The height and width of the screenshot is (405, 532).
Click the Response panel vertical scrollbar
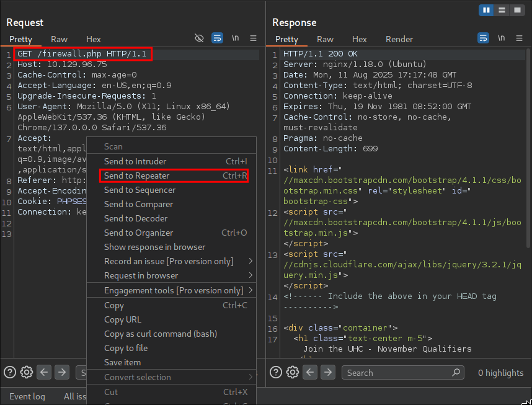[528, 148]
